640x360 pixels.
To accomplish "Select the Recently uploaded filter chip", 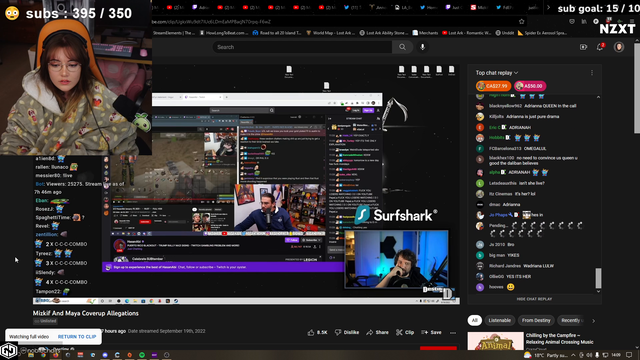I will [572, 320].
